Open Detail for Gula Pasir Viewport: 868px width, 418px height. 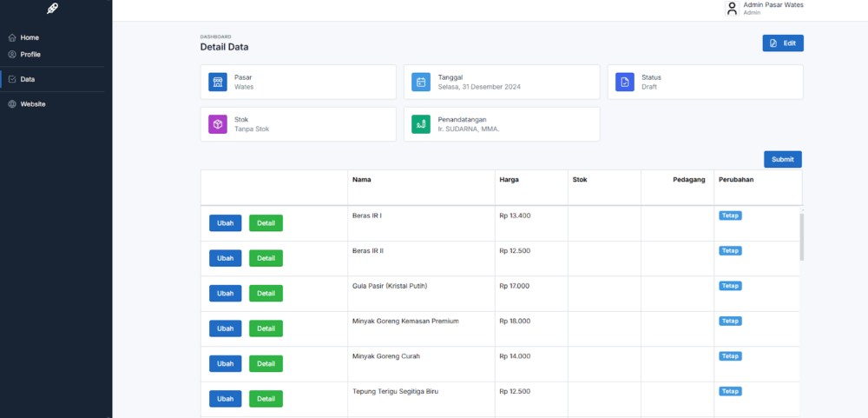point(266,293)
